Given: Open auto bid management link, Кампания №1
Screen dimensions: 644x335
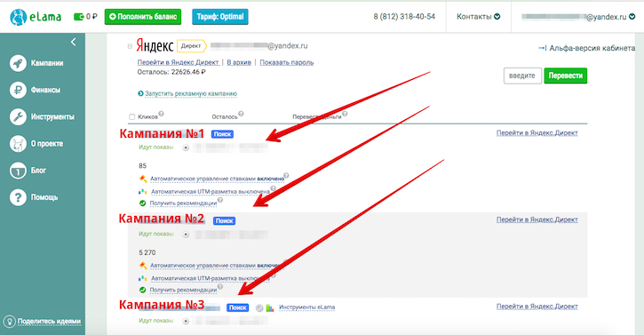Looking at the screenshot, I should pyautogui.click(x=218, y=179).
